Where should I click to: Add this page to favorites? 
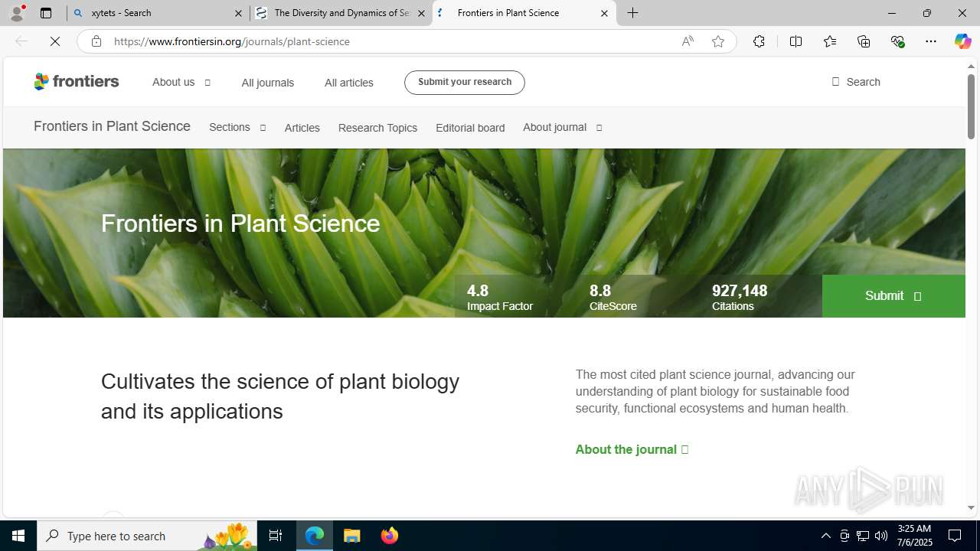[718, 41]
